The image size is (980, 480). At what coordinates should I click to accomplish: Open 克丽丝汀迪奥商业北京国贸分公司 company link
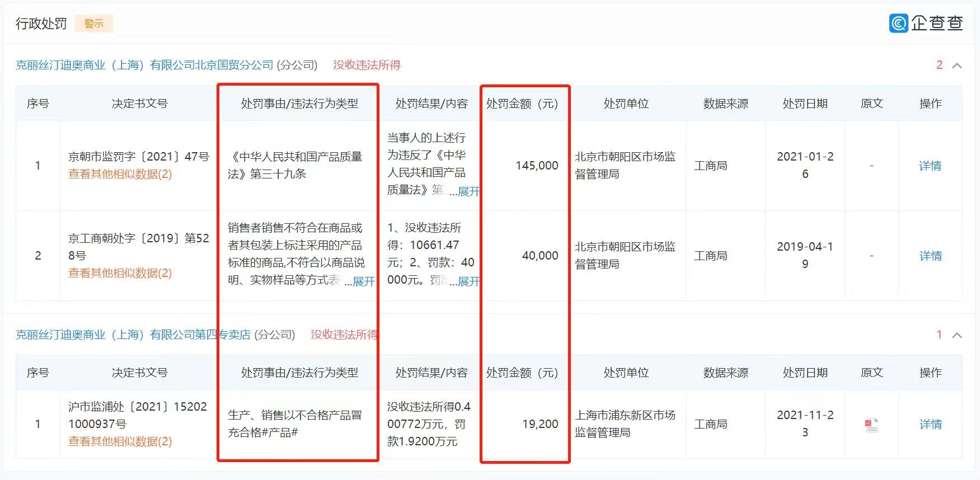click(x=144, y=65)
